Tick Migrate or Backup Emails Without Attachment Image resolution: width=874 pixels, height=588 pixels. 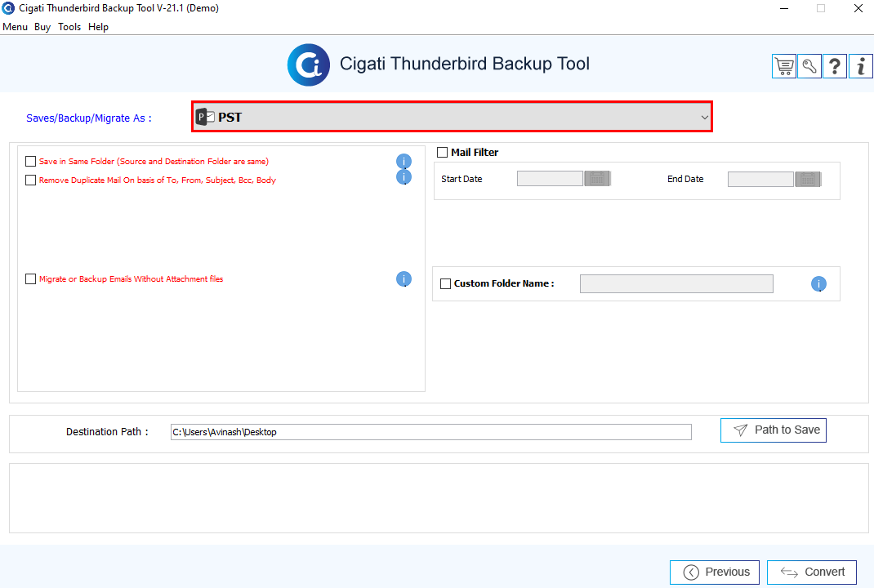pos(31,278)
